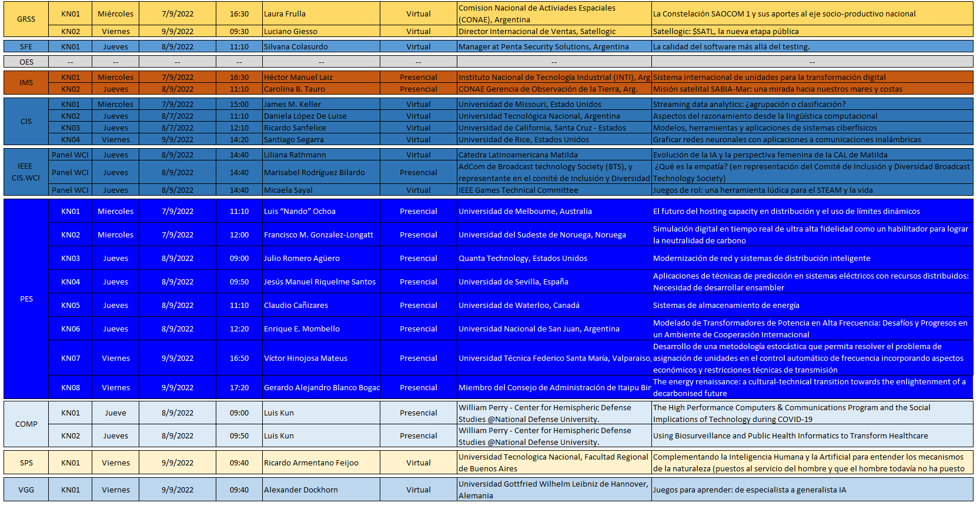Click Modernización de red talk title
The width and height of the screenshot is (980, 506).
761,258
